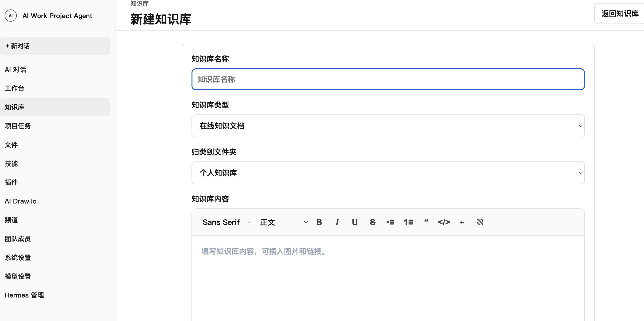Apply underline formatting in editor toolbar
The image size is (644, 321).
pyautogui.click(x=354, y=222)
